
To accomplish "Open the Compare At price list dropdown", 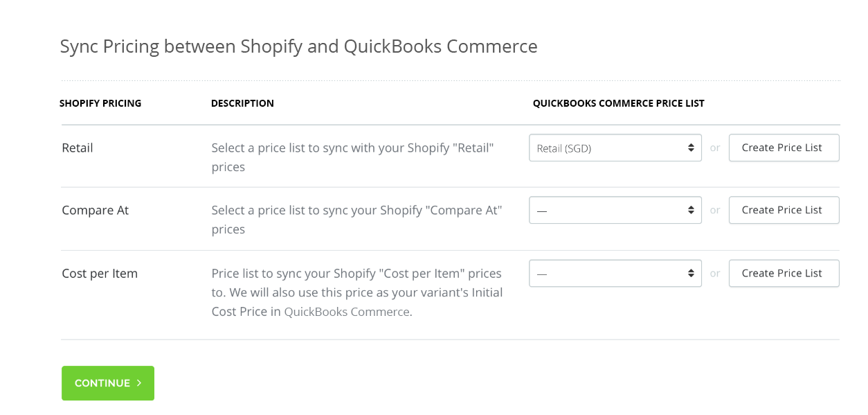I will click(615, 210).
